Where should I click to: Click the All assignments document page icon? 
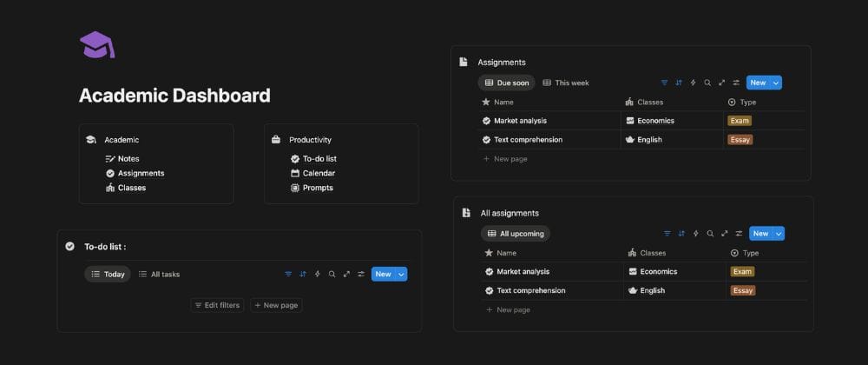[x=466, y=213]
